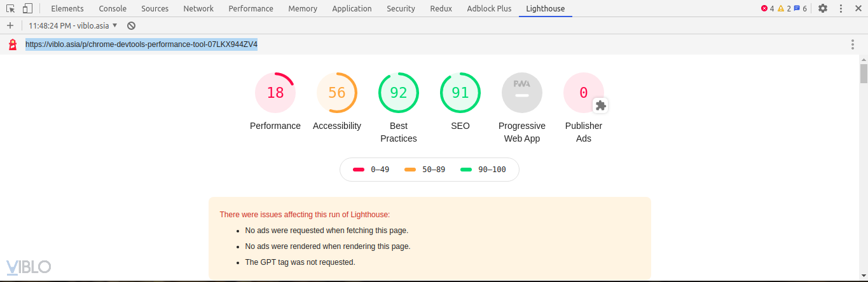This screenshot has width=868, height=282.
Task: Open DevTools settings gear
Action: click(823, 9)
